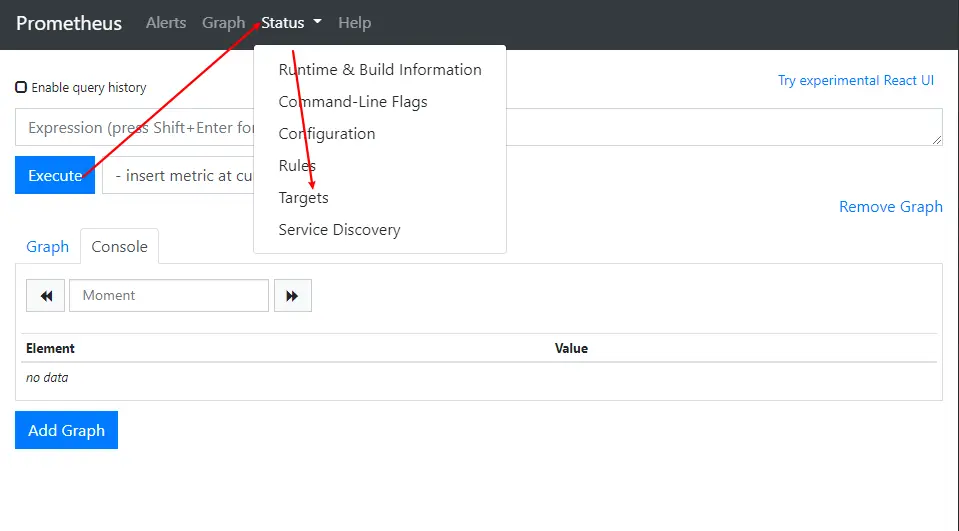The image size is (959, 531).
Task: Click the Remove Graph link
Action: (x=890, y=207)
